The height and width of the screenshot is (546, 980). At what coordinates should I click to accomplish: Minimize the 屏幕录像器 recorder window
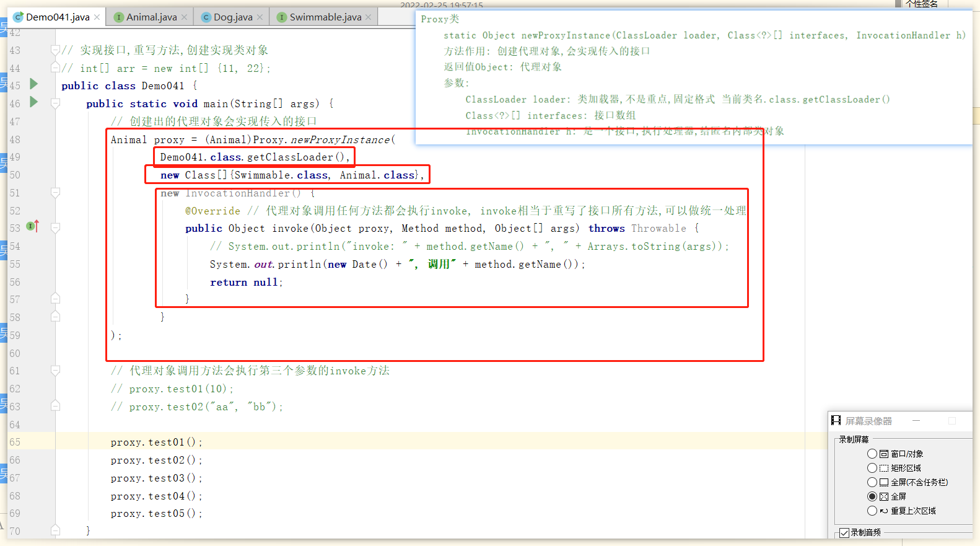[x=916, y=421]
